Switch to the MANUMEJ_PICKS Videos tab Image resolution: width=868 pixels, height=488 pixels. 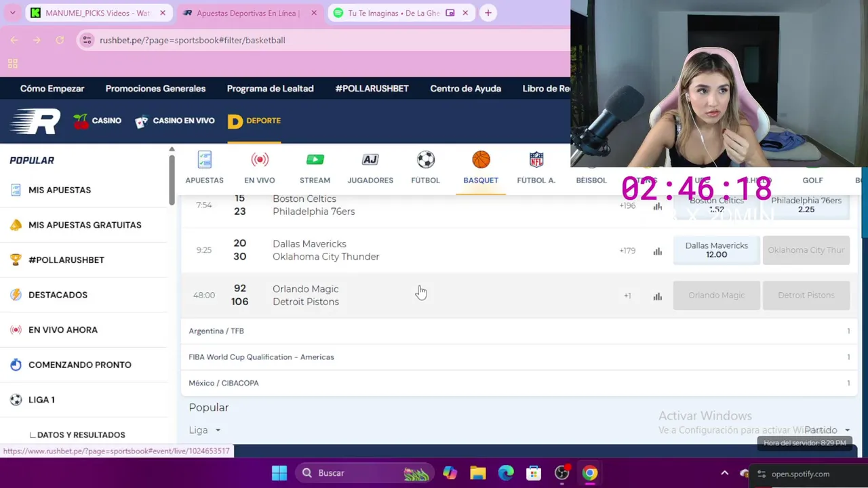pyautogui.click(x=99, y=13)
